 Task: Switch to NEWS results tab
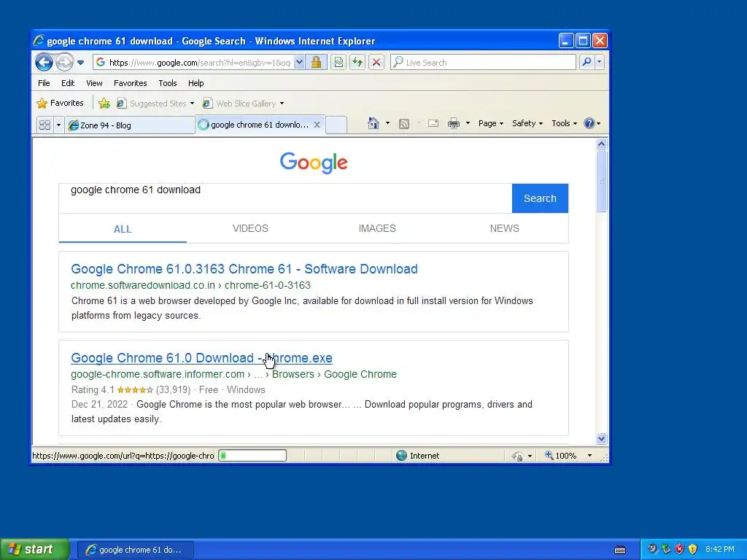pos(505,228)
